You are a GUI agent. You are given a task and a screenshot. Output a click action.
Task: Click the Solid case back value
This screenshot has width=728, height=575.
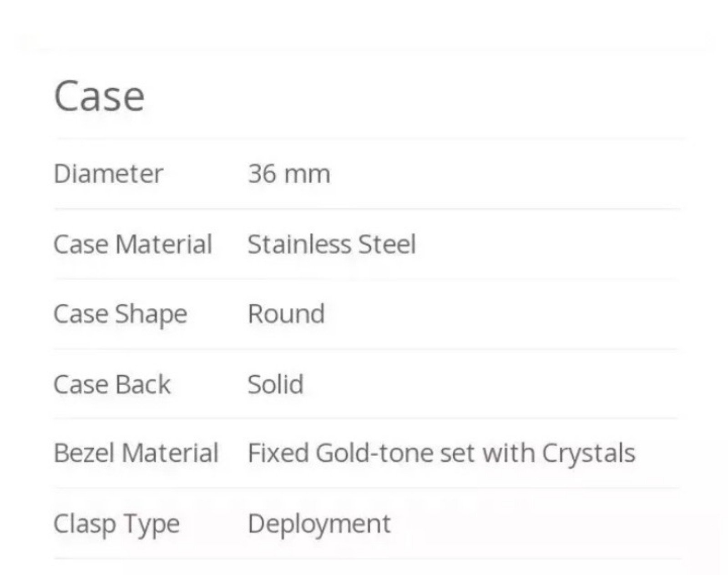pos(276,384)
